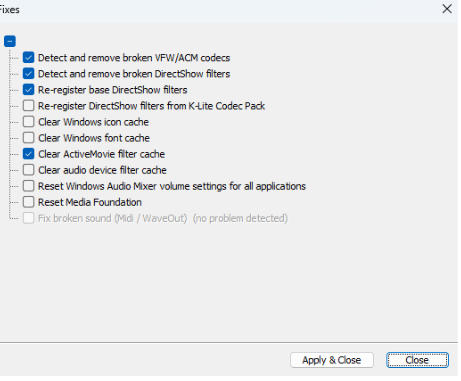The width and height of the screenshot is (461, 381).
Task: Enable Clear audio device filter cache
Action: tap(28, 170)
